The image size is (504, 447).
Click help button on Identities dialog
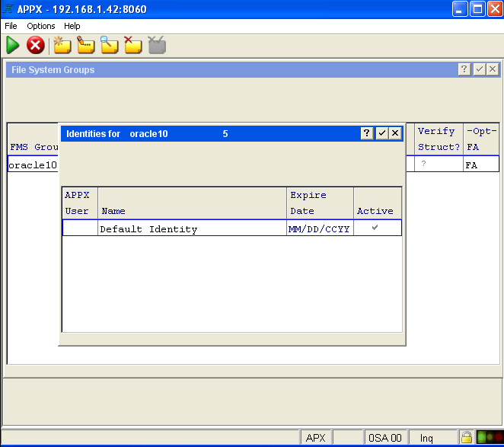tap(367, 133)
